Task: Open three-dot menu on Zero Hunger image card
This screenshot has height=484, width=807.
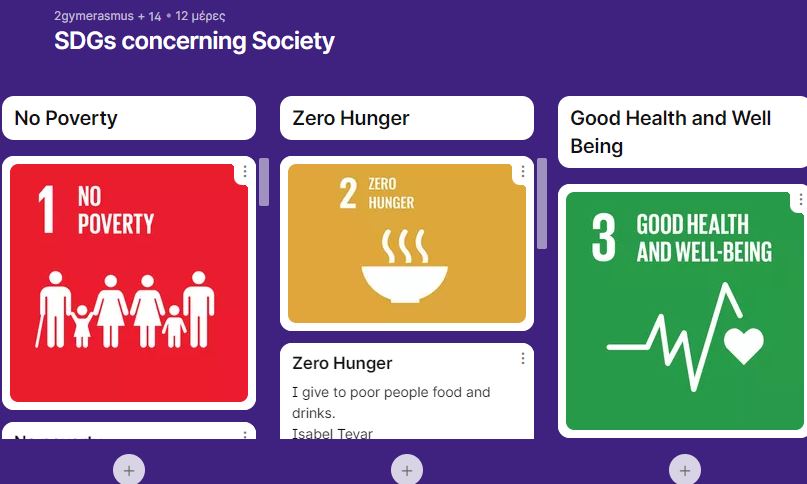Action: (x=523, y=171)
